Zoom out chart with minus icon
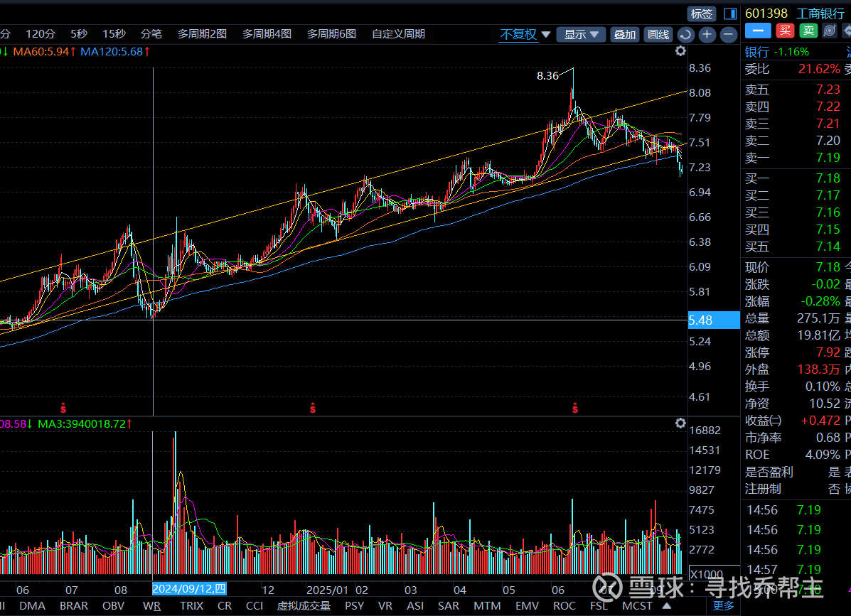The height and width of the screenshot is (616, 851). 728,35
